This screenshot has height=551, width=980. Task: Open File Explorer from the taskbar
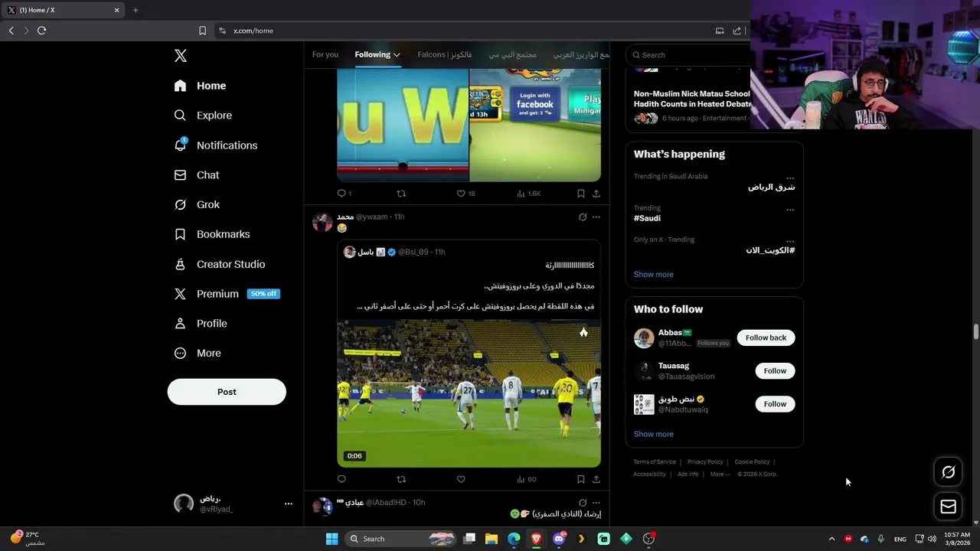(492, 539)
